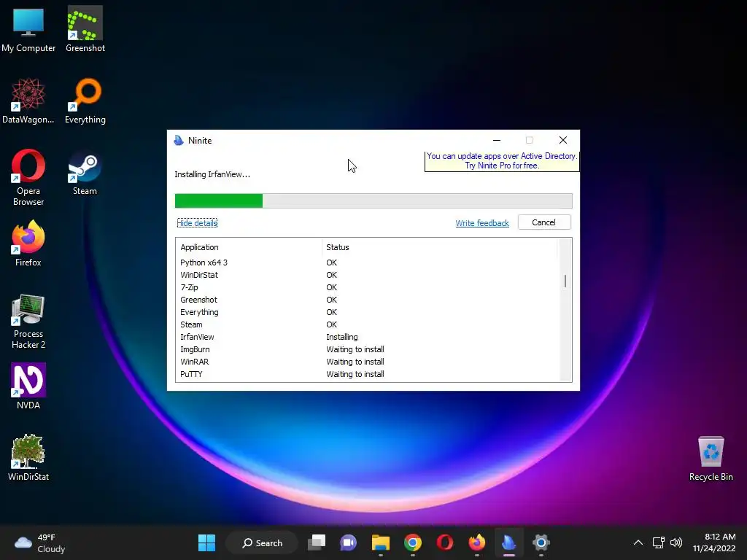
Task: Minimize the Ninite window
Action: 497,140
